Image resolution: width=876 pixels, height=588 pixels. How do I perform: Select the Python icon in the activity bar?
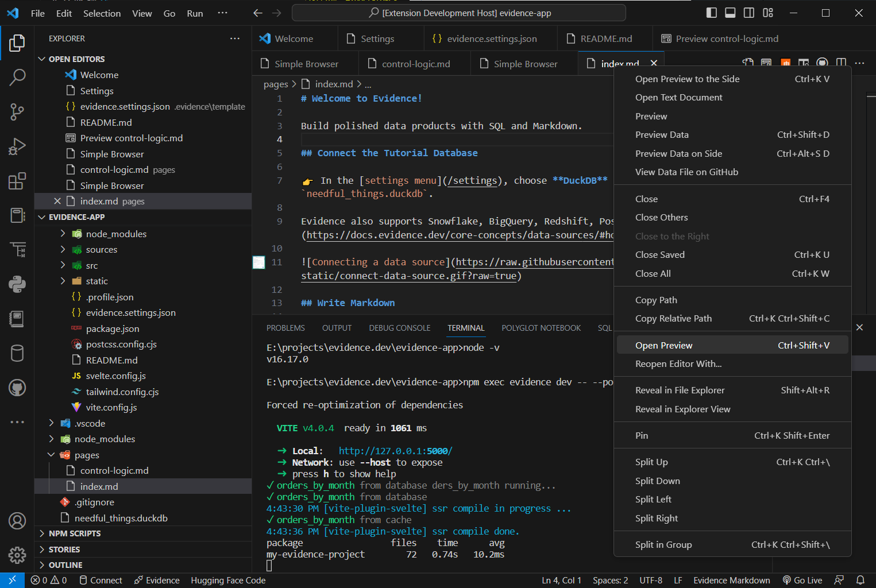click(x=17, y=284)
